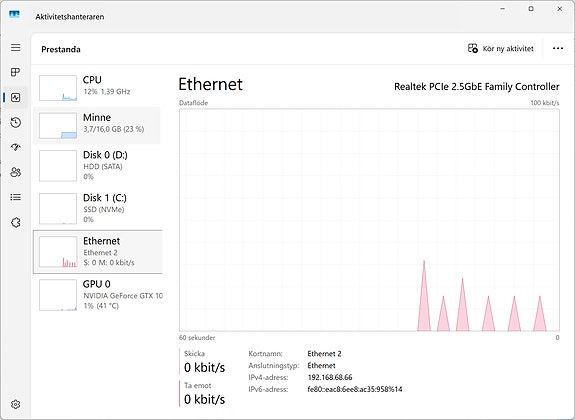Click the Ethernet throughput graph area
This screenshot has width=575, height=420.
369,220
